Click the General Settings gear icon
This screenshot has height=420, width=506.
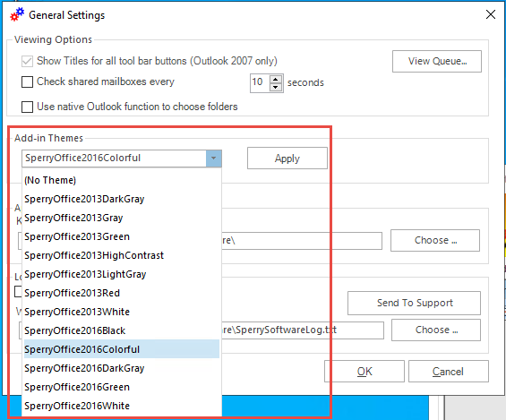(x=17, y=14)
